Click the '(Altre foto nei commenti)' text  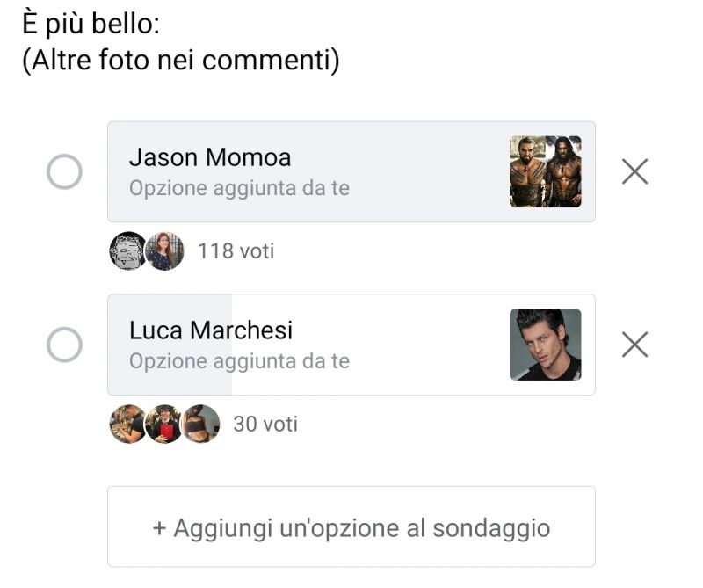pos(180,62)
